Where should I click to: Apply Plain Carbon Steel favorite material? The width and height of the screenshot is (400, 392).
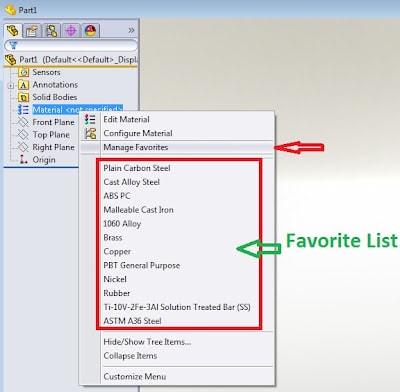click(137, 168)
